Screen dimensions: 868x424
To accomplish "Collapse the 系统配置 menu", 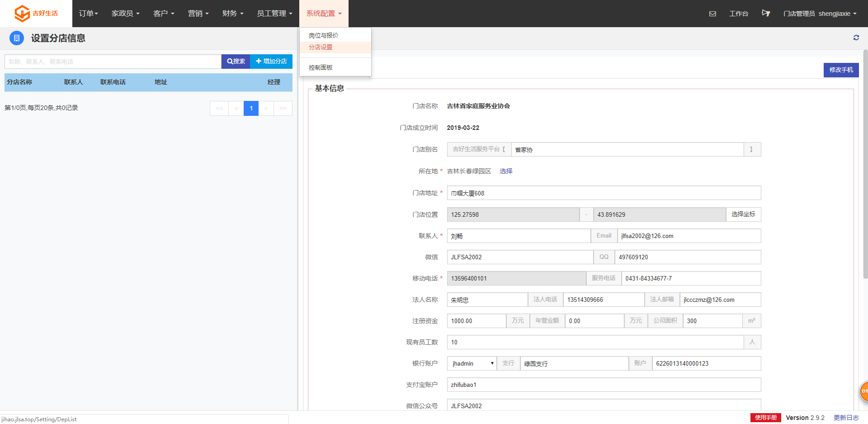I will tap(324, 14).
